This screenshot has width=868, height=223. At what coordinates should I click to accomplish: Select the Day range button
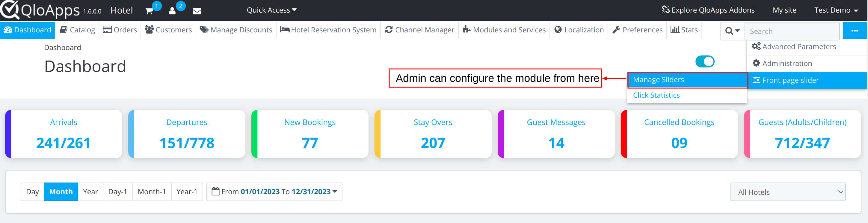[x=32, y=192]
